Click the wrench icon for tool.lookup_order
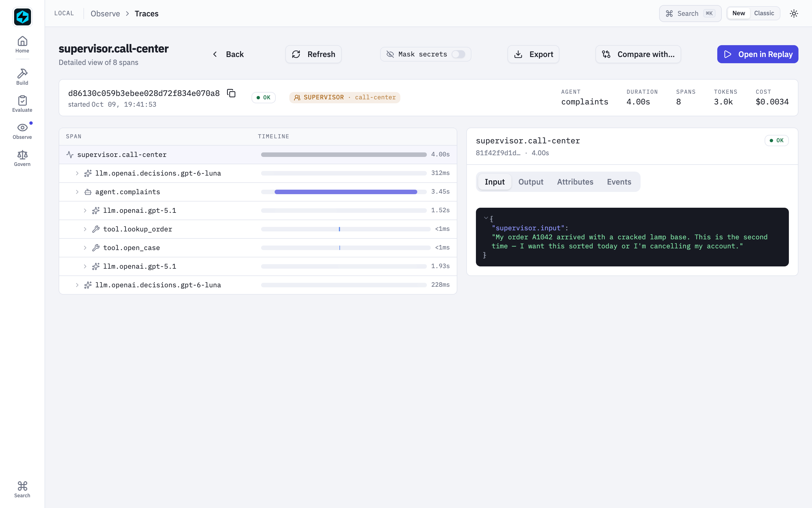Image resolution: width=812 pixels, height=508 pixels. coord(96,229)
